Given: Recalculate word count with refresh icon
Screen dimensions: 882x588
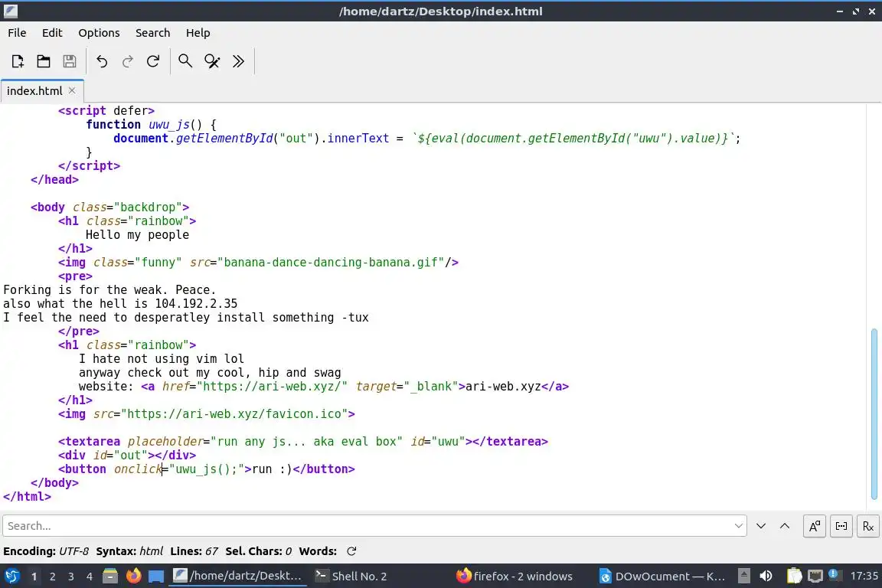Looking at the screenshot, I should coord(351,550).
